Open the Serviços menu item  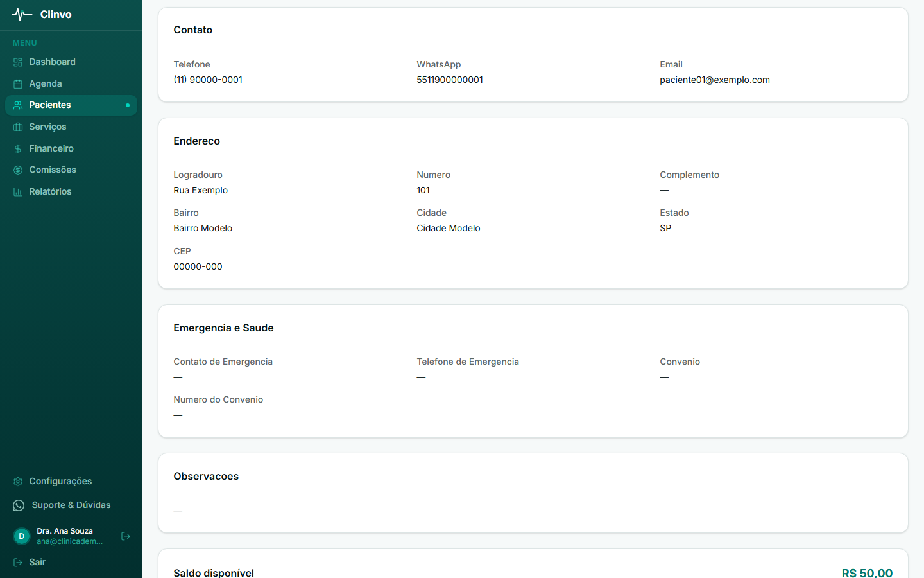(71, 127)
